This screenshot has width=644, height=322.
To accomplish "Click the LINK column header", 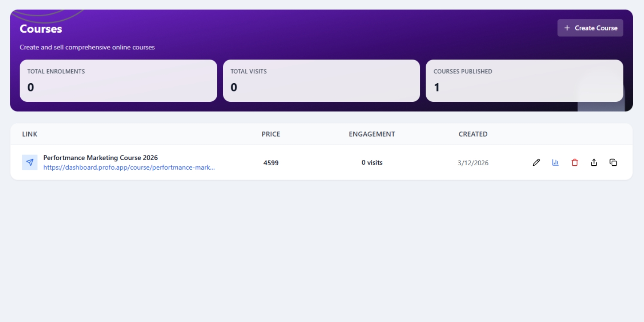I will (30, 134).
